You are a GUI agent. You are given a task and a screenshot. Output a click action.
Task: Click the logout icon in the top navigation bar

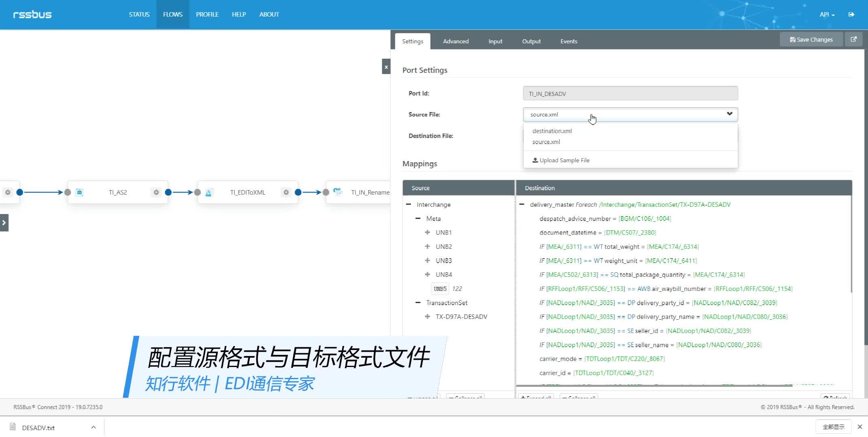tap(851, 14)
